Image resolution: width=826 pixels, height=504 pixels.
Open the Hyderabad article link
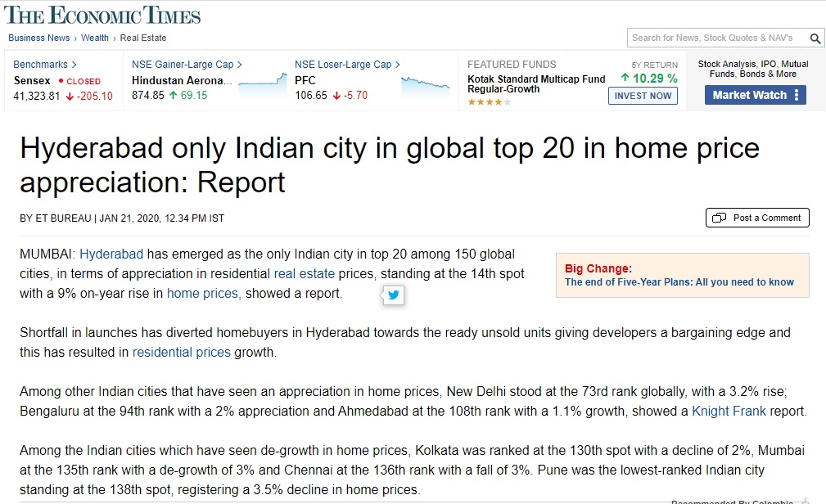tap(111, 254)
